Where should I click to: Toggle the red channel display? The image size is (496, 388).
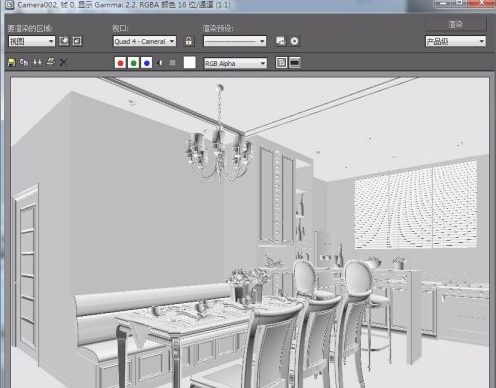click(x=120, y=63)
